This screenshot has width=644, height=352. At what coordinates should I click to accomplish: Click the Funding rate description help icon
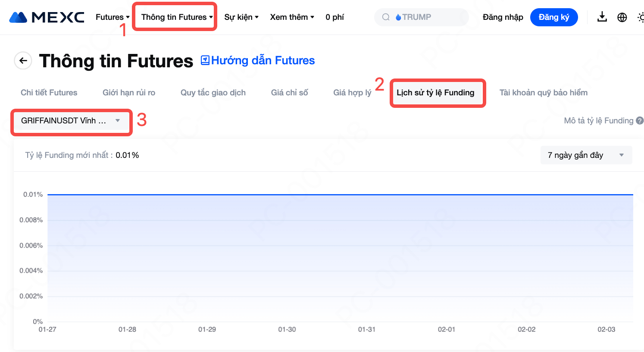(x=640, y=121)
